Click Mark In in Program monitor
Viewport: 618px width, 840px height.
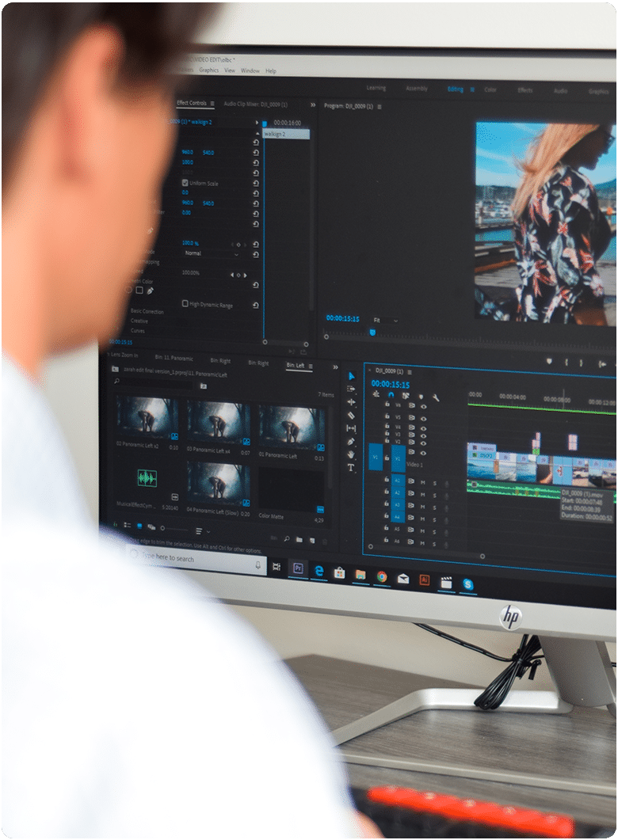tap(566, 363)
